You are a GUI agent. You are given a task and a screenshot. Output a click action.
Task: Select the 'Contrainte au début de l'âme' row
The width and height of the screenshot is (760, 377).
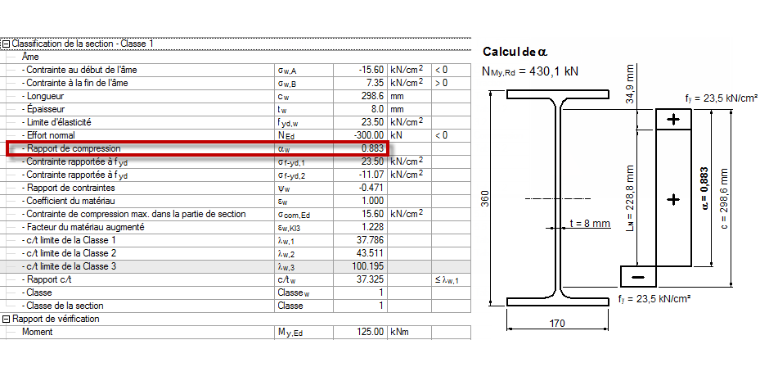point(236,70)
